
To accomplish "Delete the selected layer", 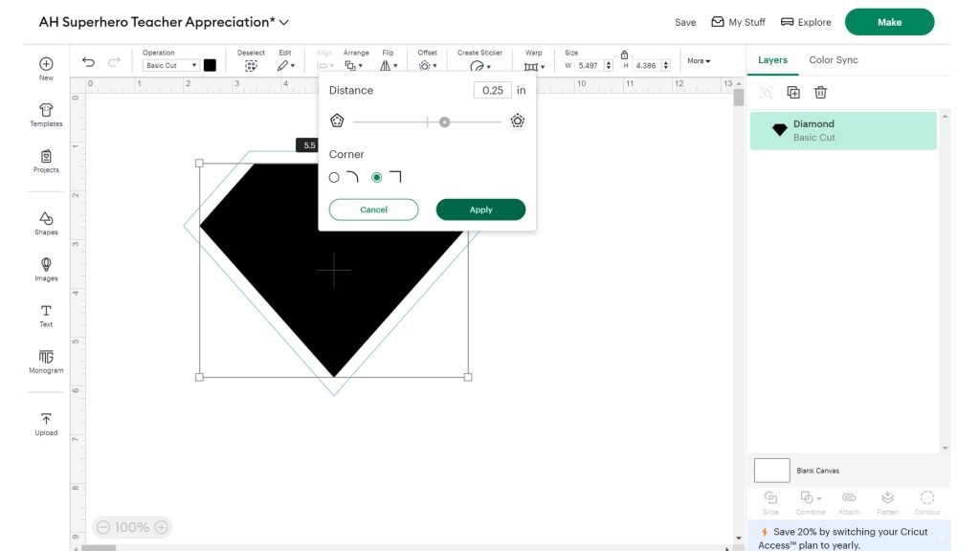I will click(820, 93).
